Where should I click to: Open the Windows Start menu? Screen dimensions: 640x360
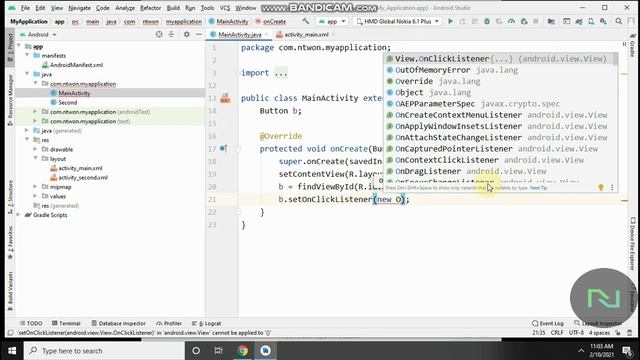click(x=12, y=351)
